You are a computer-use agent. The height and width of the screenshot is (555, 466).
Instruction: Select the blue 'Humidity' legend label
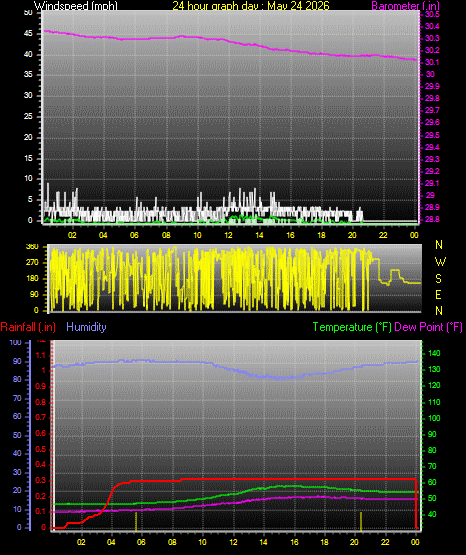[86, 327]
